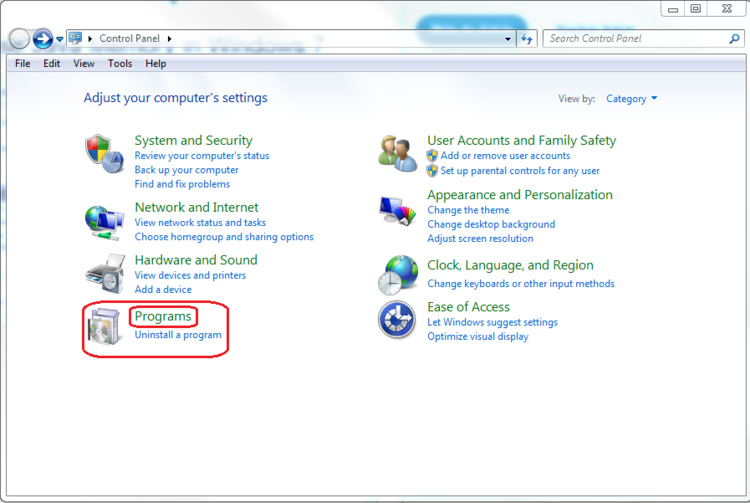750x503 pixels.
Task: Open the recent pages arrow next to Forward
Action: click(60, 39)
